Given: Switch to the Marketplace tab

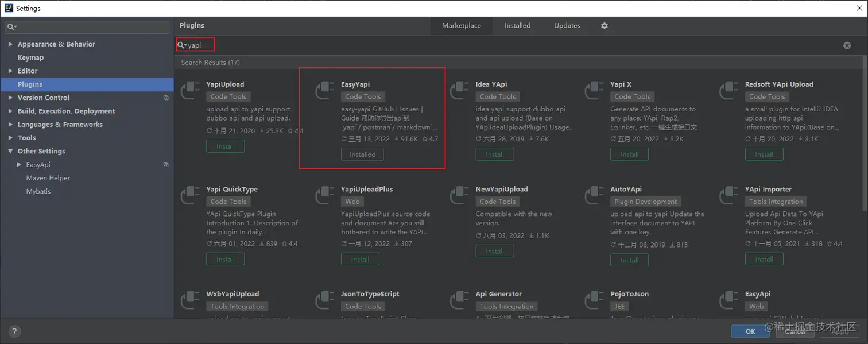Looking at the screenshot, I should click(462, 26).
